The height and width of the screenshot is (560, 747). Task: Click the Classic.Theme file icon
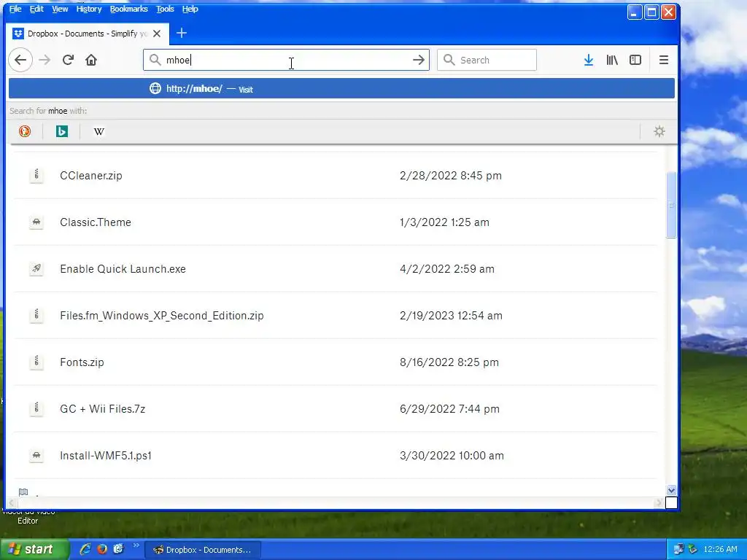[36, 222]
